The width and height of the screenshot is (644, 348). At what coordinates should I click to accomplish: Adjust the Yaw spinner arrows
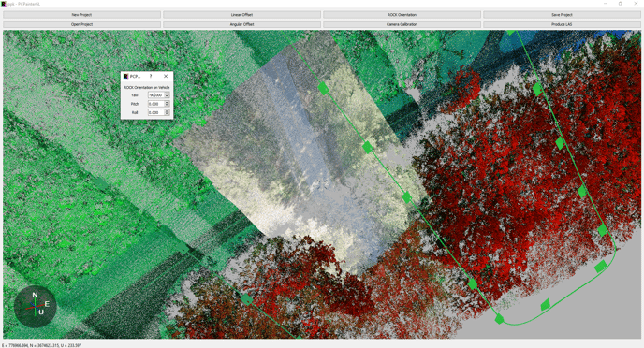click(167, 95)
